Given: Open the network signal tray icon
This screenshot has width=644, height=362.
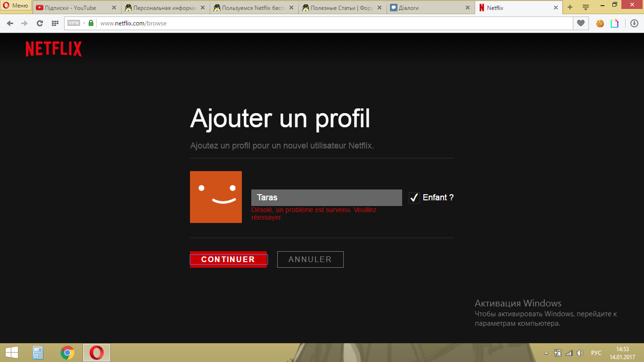Looking at the screenshot, I should tap(569, 353).
